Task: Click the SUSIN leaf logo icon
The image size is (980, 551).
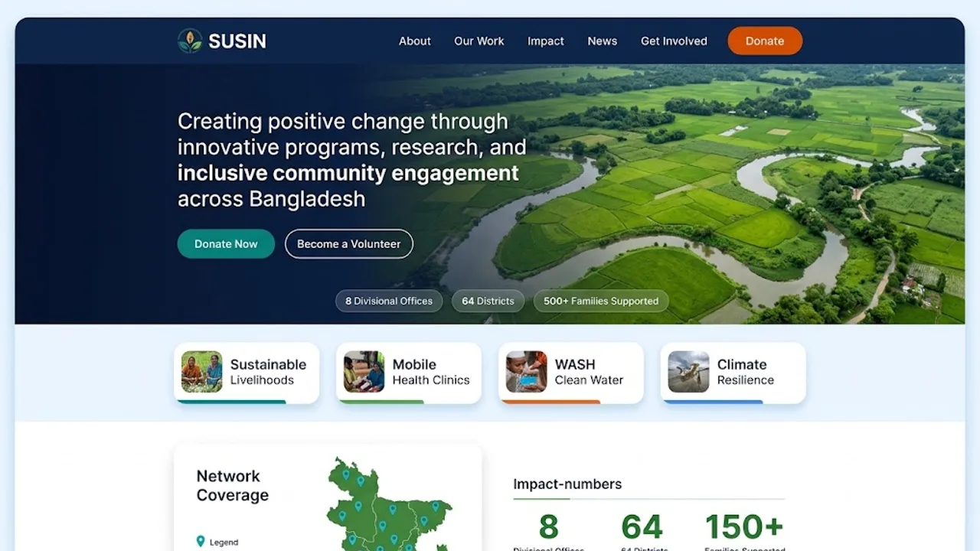Action: click(190, 41)
